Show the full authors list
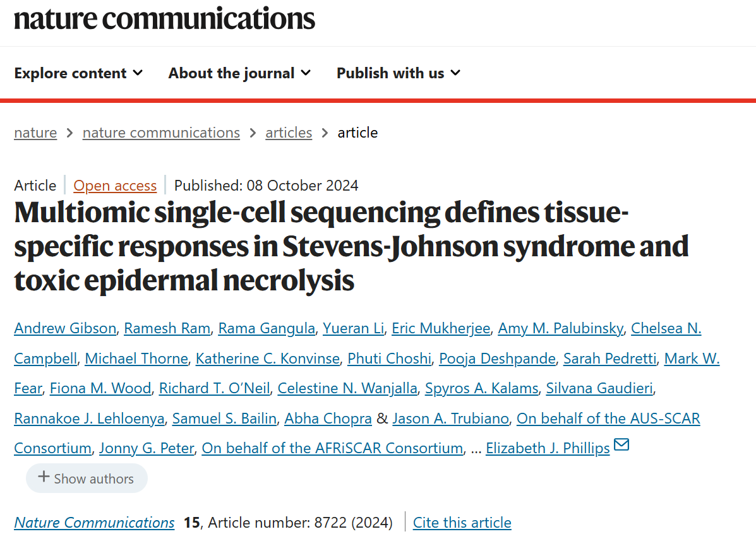The image size is (756, 546). [x=87, y=478]
